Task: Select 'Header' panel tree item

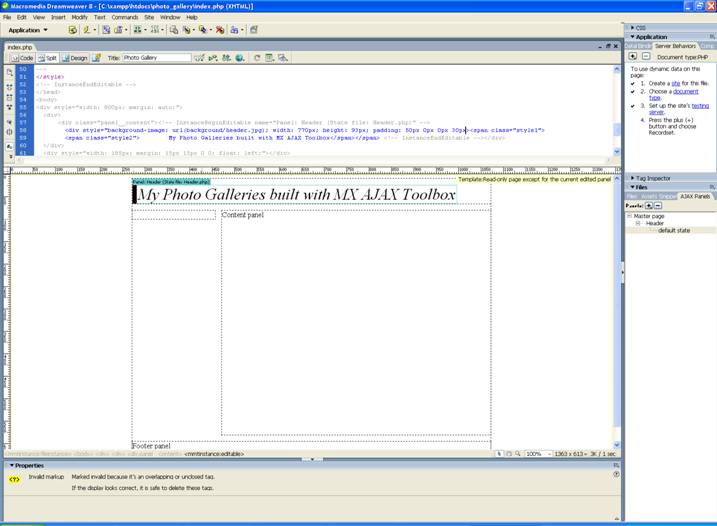Action: point(654,223)
